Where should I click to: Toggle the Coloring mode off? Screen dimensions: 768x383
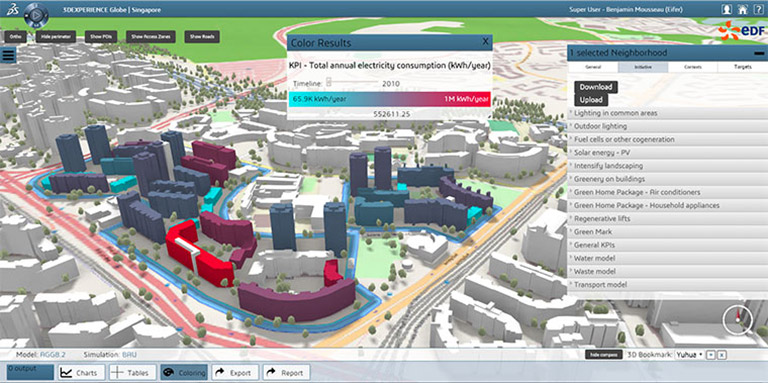click(184, 373)
